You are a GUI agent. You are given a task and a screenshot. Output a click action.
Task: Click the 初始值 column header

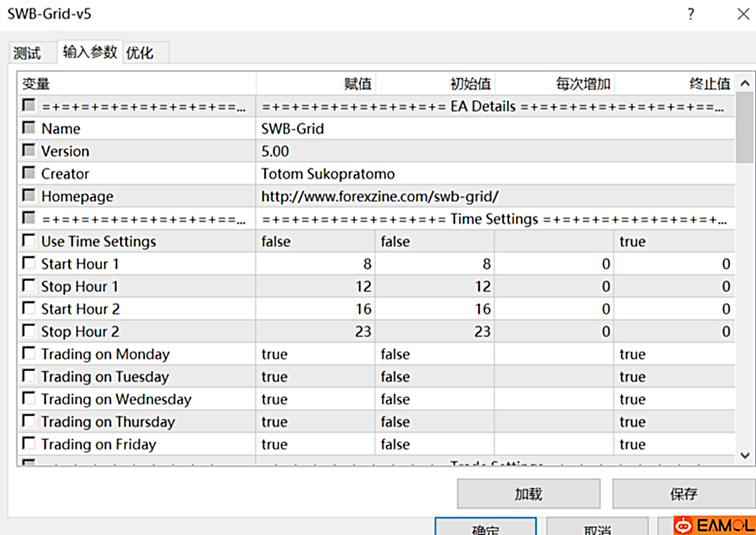pyautogui.click(x=435, y=84)
